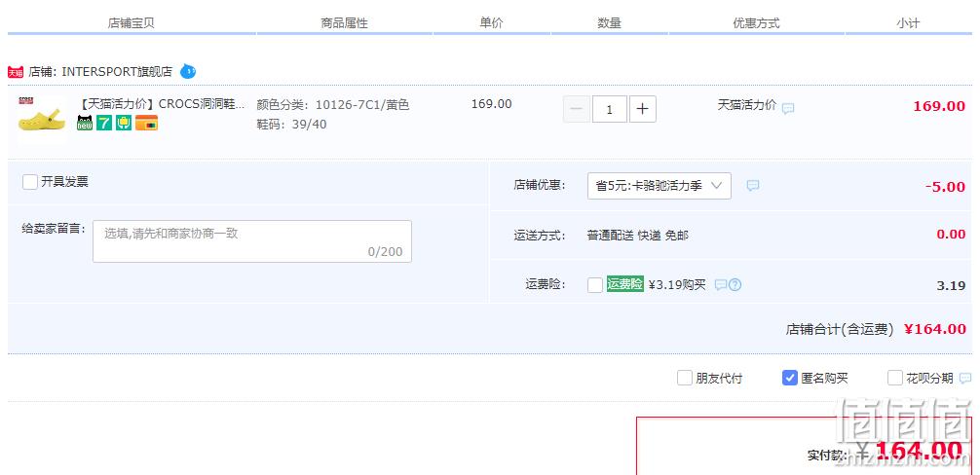Screen dimensions: 980x475
Task: Click the green 运费险 label badge
Action: tap(625, 284)
